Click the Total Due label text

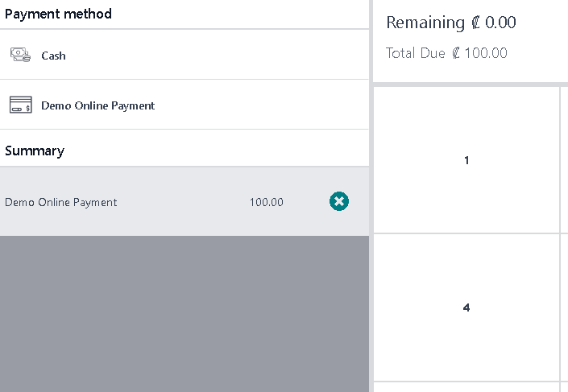pos(415,53)
